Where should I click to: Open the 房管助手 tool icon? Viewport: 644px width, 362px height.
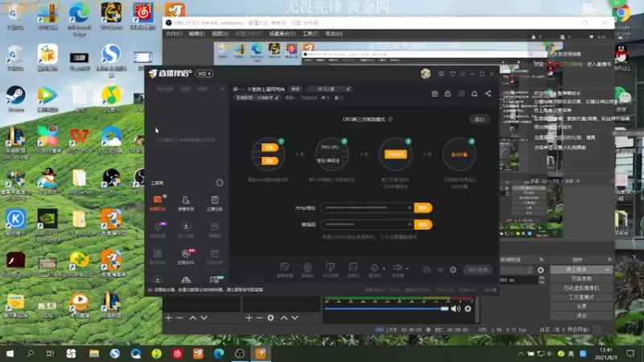click(186, 203)
